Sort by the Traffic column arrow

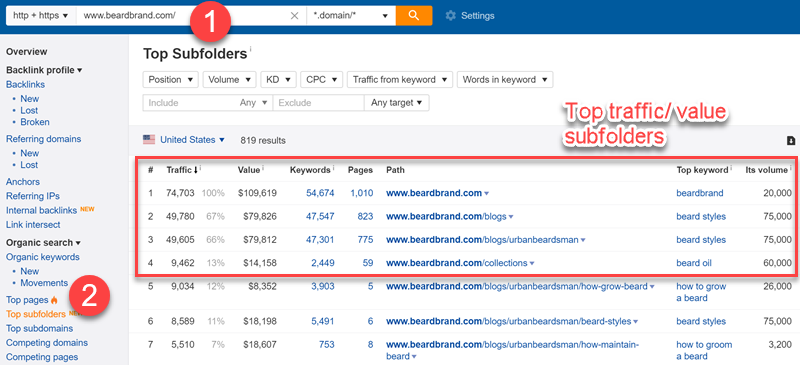coord(196,170)
